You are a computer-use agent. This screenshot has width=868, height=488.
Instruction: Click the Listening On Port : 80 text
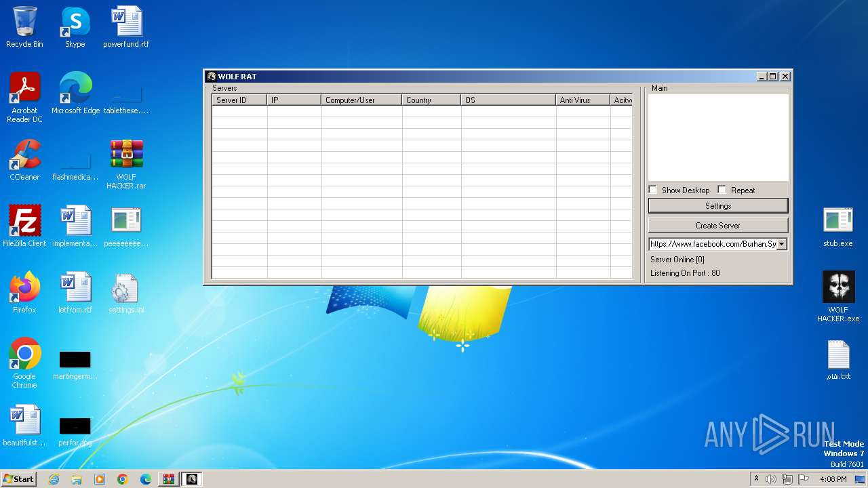685,273
